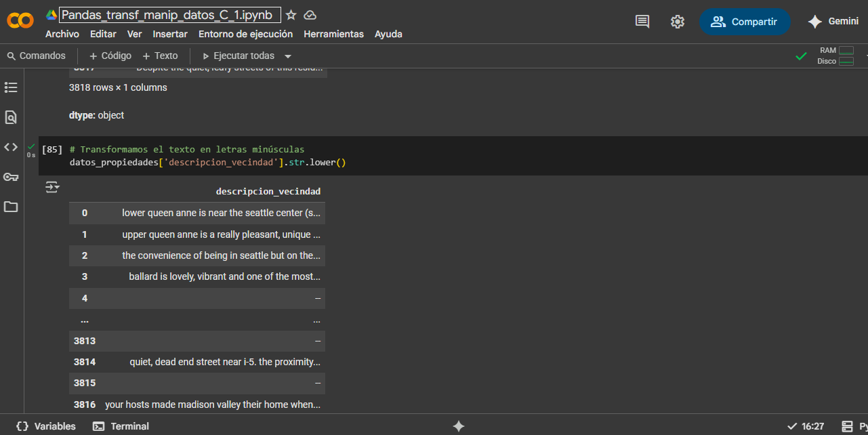The height and width of the screenshot is (435, 868).
Task: Open the Entorno de ejecución menu
Action: [246, 34]
